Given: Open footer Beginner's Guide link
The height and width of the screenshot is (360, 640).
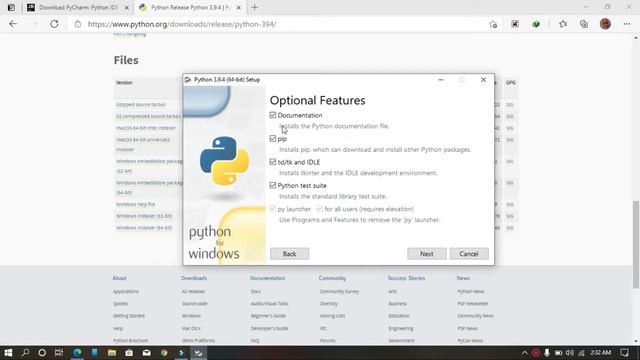Looking at the screenshot, I should coord(268,316).
